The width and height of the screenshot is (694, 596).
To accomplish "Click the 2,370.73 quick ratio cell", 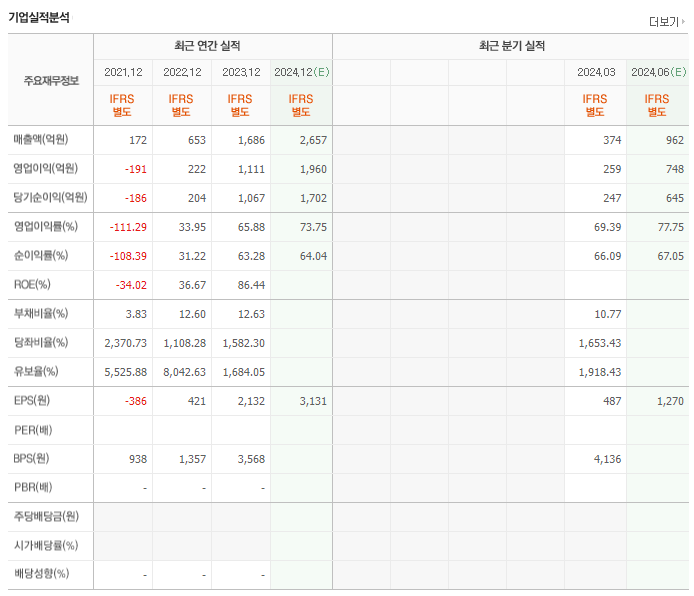I will coord(125,343).
